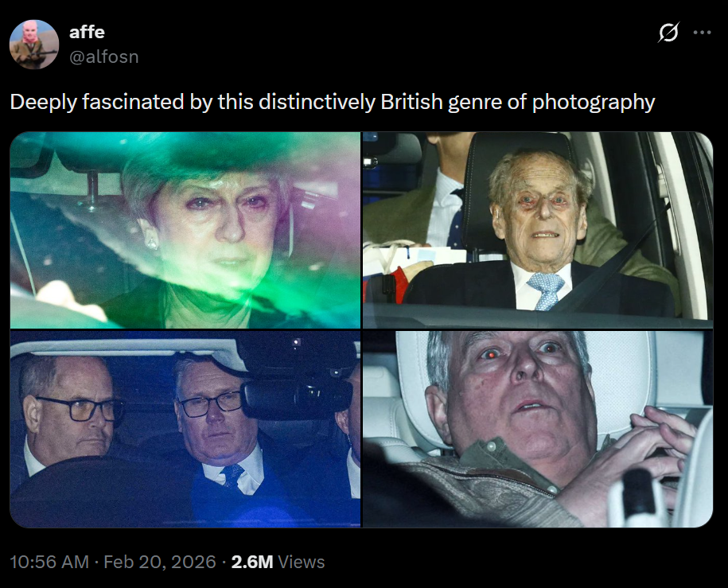Click the Feb 20, 2026 date
The image size is (728, 588).
coord(159,562)
